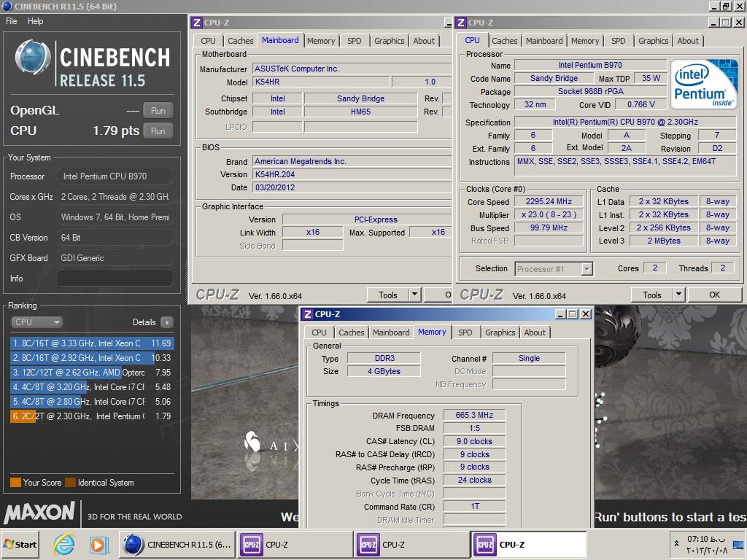This screenshot has height=560, width=747.
Task: Select ranking entry 2C/2T @ 2.30 GHz Pentium
Action: click(x=92, y=416)
